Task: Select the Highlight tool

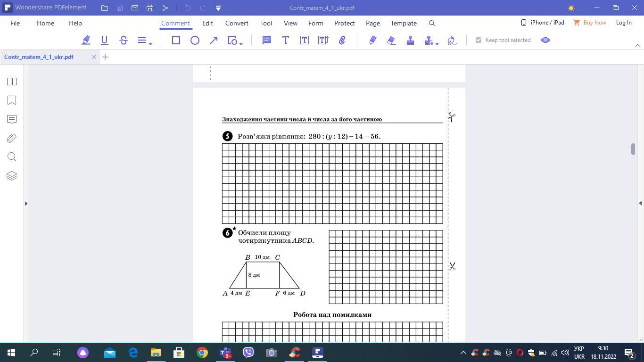Action: (x=86, y=41)
